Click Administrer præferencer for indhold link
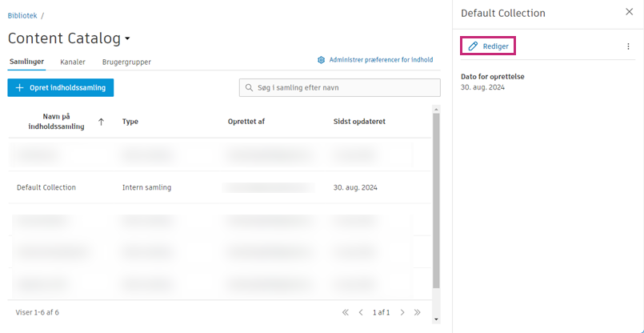Screen dimensions: 644x333 pyautogui.click(x=381, y=60)
